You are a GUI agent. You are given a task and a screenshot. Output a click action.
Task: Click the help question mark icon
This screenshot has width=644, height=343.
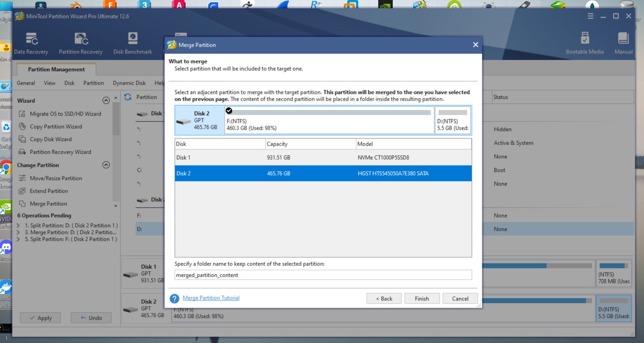coord(174,298)
